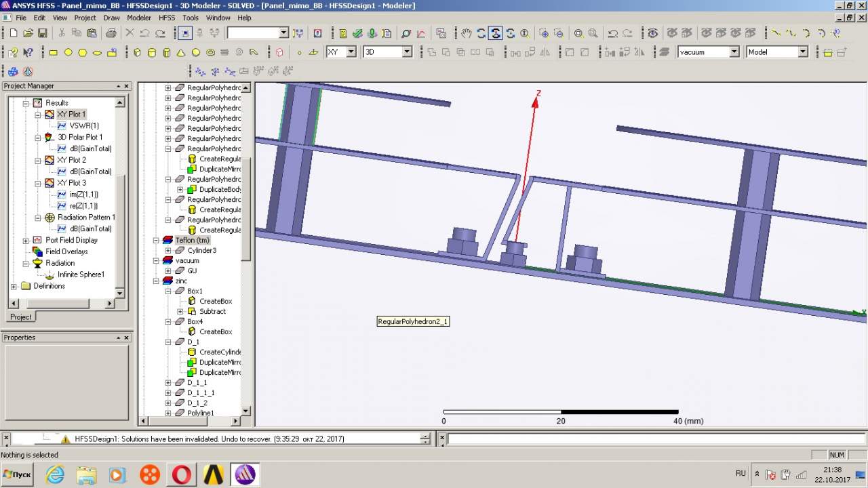Open the Model dropdown in the toolbar

point(803,52)
